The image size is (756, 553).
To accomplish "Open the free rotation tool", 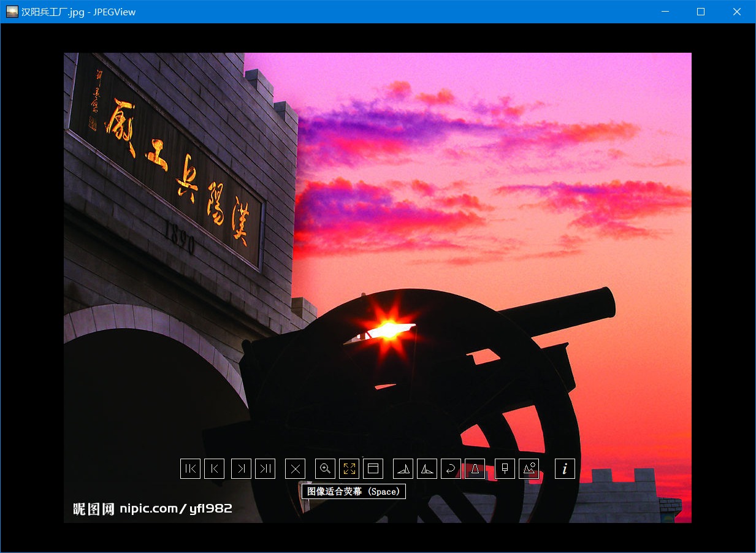I will point(451,469).
